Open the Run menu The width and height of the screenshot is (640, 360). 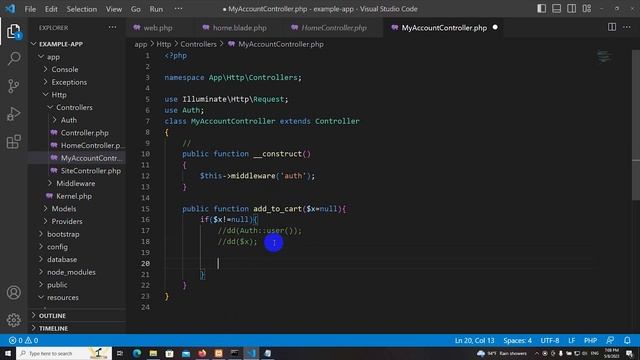click(x=156, y=9)
